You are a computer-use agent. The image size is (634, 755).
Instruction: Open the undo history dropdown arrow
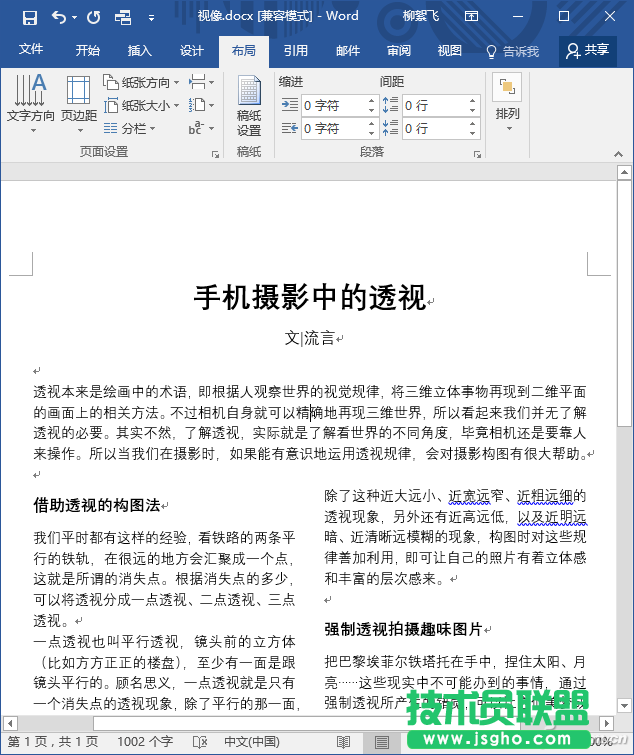[75, 18]
